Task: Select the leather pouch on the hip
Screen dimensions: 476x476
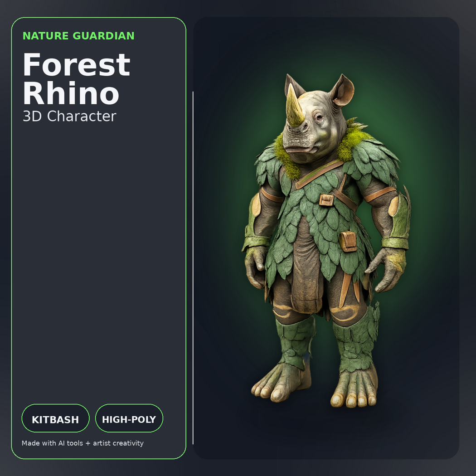Action: pos(348,242)
